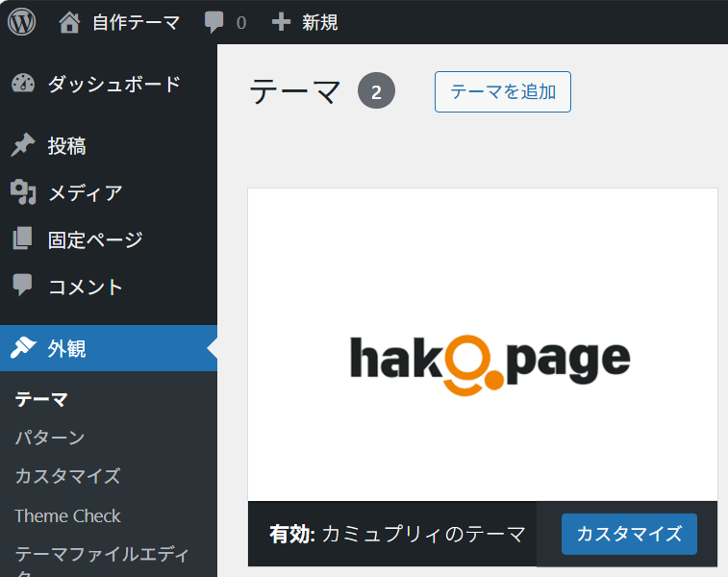
Task: Click the pages icon beside 固定ページ
Action: 22,238
